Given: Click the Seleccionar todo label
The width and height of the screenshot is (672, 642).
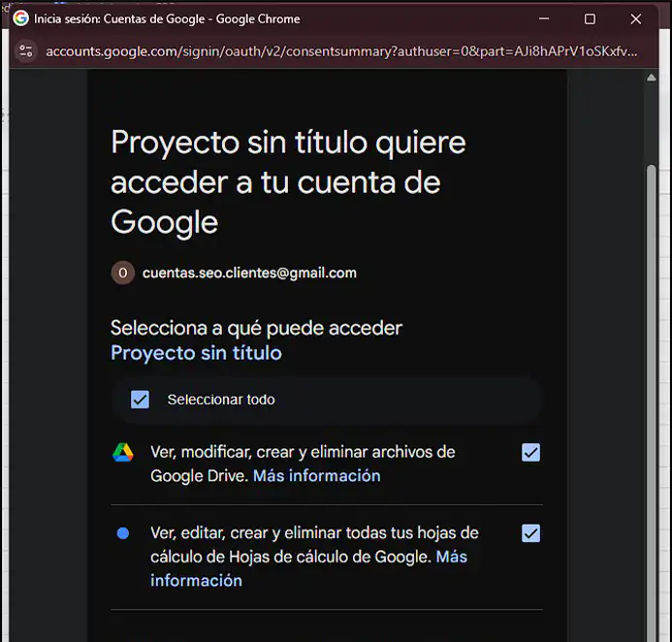Looking at the screenshot, I should tap(221, 400).
